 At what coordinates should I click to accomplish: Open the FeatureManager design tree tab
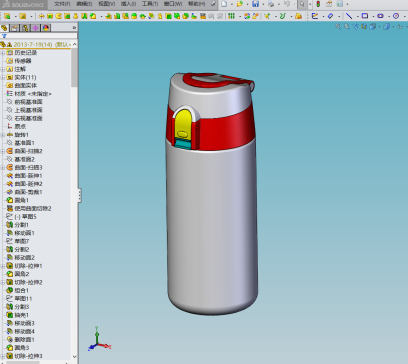(4, 28)
